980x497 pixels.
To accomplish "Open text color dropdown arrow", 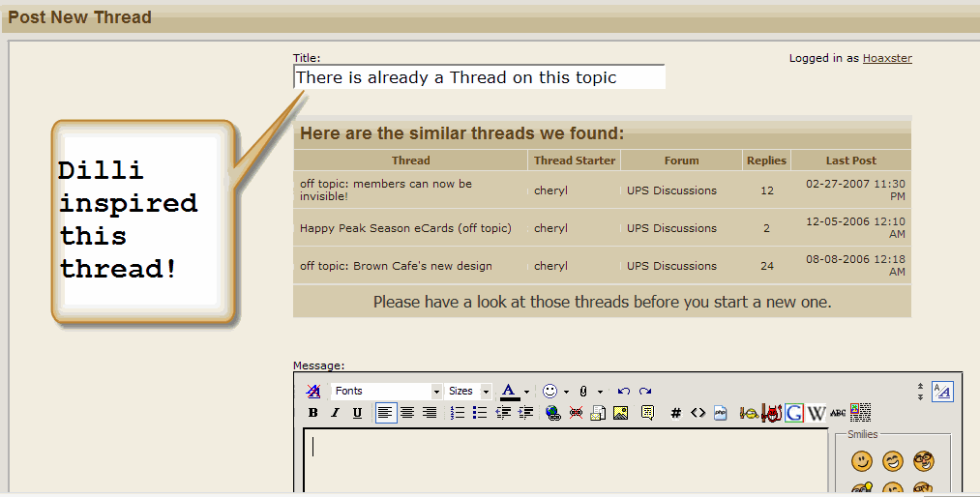I will [x=527, y=392].
